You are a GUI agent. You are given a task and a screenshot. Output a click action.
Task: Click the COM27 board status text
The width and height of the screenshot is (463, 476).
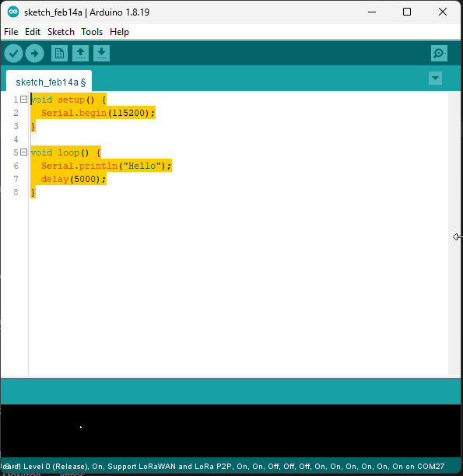(x=430, y=467)
